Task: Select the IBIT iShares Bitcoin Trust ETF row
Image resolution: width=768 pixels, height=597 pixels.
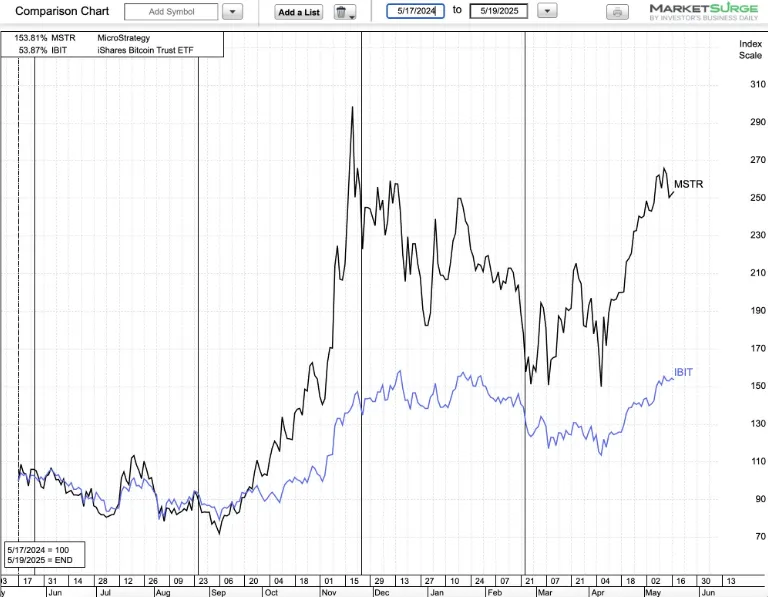Action: pyautogui.click(x=112, y=50)
